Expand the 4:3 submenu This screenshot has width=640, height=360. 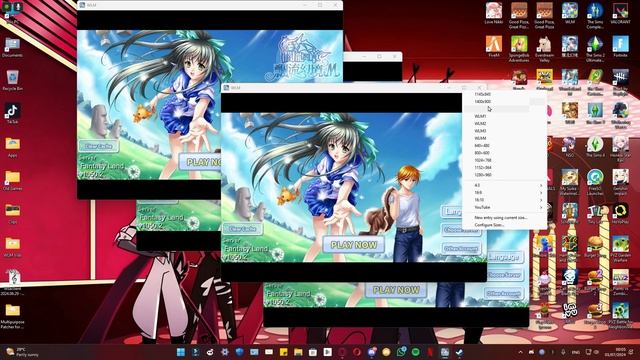tap(504, 185)
